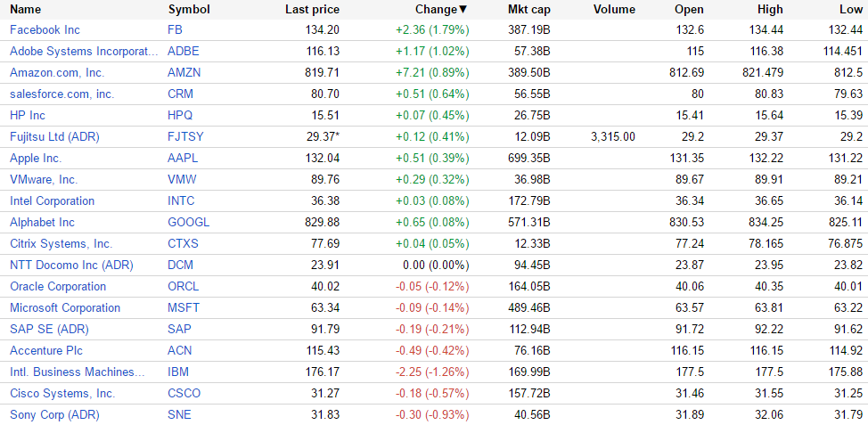The image size is (868, 425).
Task: Select the AAPL ticker symbol link
Action: tap(183, 159)
